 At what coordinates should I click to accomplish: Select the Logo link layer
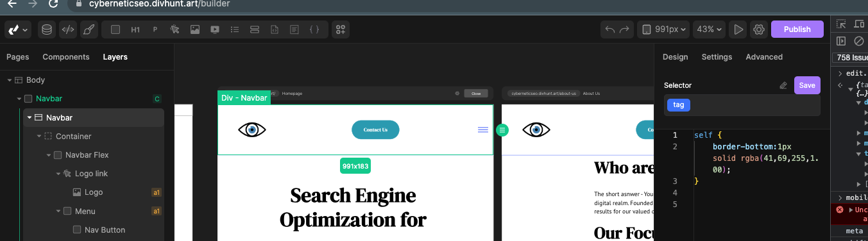91,173
